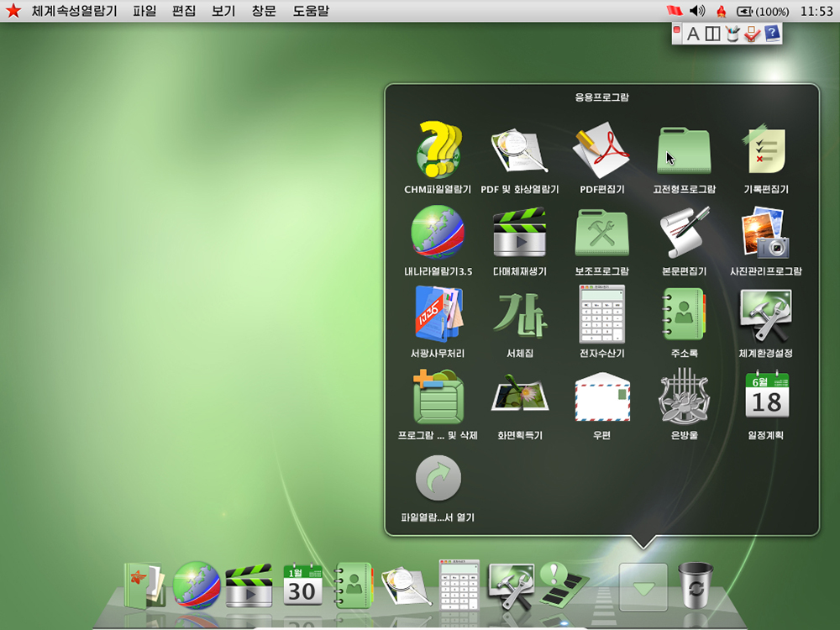Launch the 본문편집기 text editor

point(684,232)
